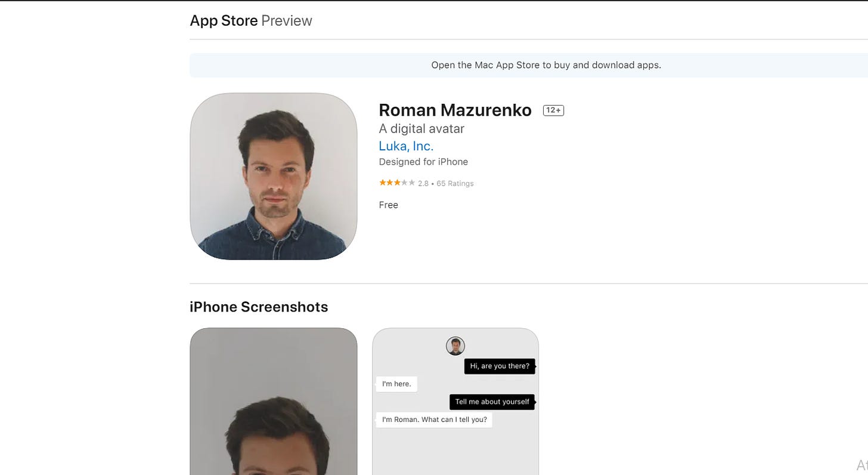Click the 'Tell me about yourself' bubble
The width and height of the screenshot is (868, 475).
click(x=492, y=402)
